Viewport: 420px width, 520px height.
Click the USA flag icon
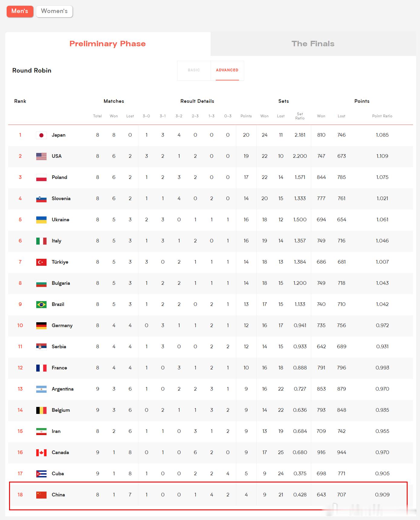(41, 156)
